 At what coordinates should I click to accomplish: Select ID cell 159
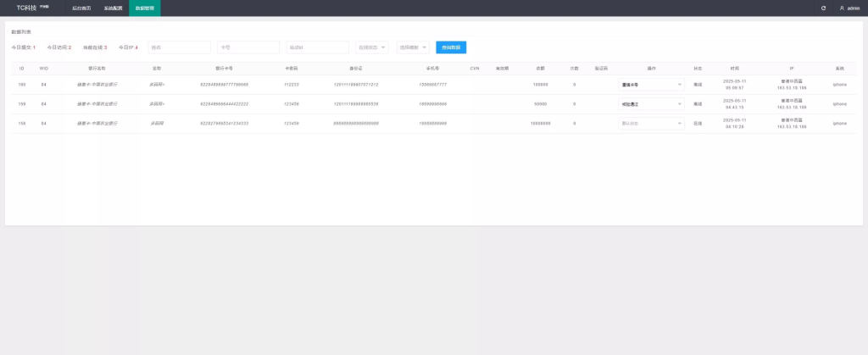click(x=21, y=104)
